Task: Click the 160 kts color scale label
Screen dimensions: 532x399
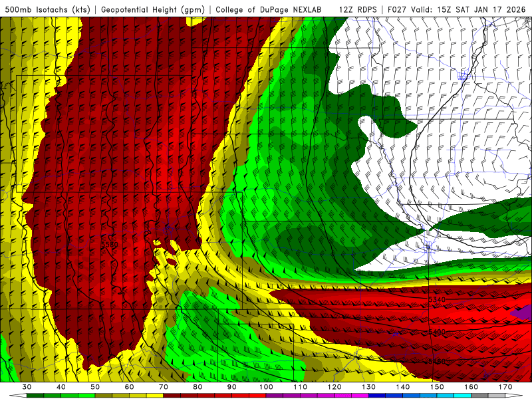Action: pyautogui.click(x=471, y=387)
